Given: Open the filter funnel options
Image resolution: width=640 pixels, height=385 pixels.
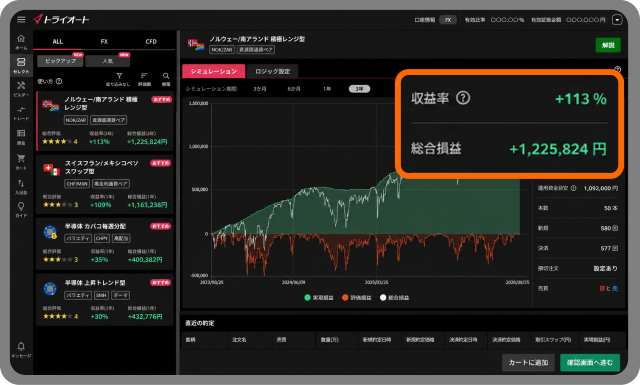Looking at the screenshot, I should 119,78.
